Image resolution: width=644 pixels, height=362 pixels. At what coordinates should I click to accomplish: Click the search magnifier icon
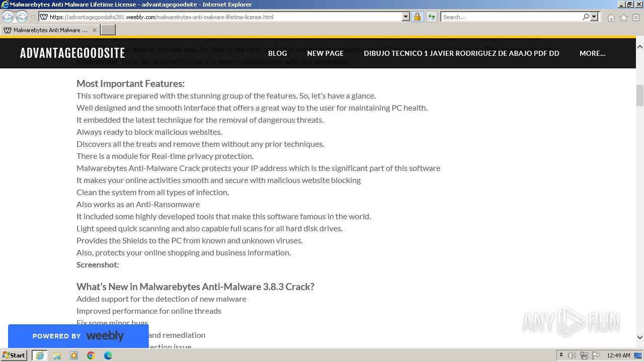click(586, 17)
